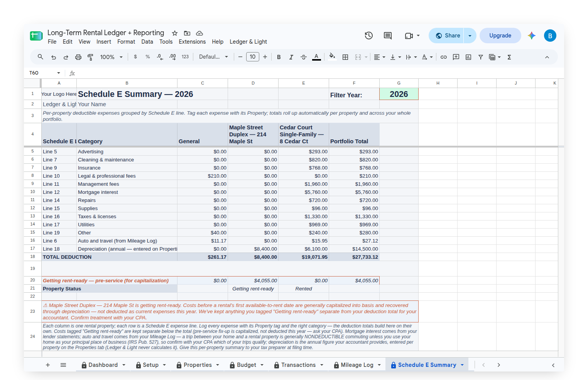The image size is (588, 380).
Task: Open the text color picker
Action: [316, 57]
